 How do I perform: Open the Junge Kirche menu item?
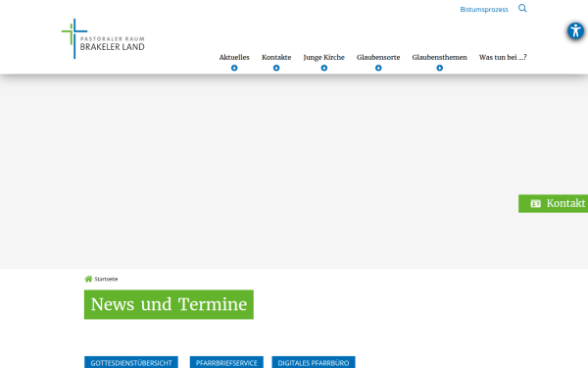click(324, 58)
